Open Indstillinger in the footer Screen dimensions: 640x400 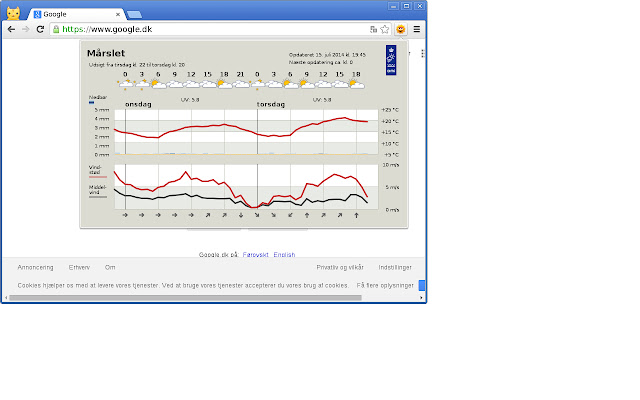tap(395, 267)
